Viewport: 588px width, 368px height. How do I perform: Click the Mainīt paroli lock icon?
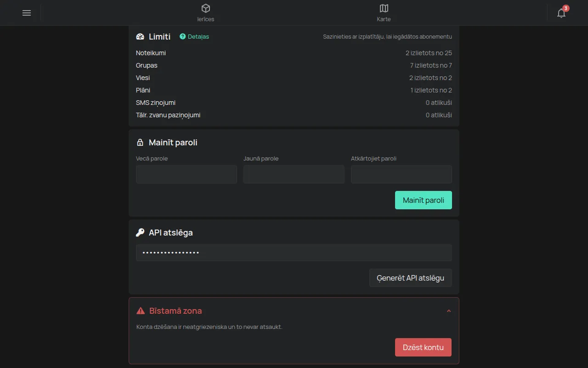click(140, 143)
